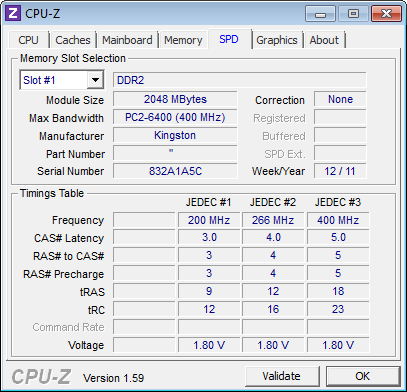
Task: Click the OK button
Action: tap(363, 376)
